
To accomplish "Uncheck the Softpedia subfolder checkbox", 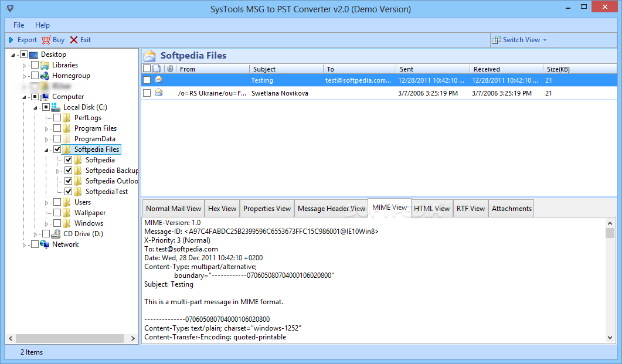I will 68,160.
